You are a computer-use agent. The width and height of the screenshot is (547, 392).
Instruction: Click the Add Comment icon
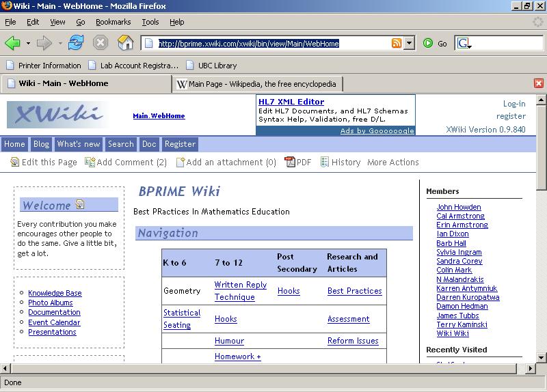(90, 162)
